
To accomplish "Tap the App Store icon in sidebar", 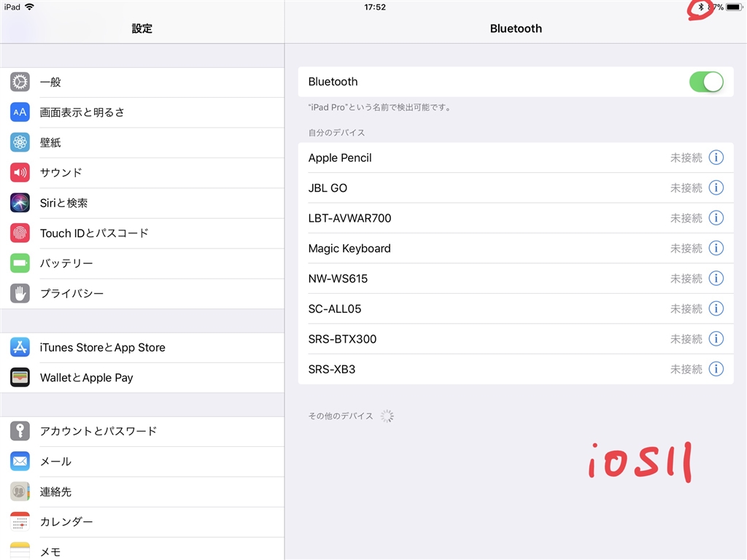I will 20,347.
